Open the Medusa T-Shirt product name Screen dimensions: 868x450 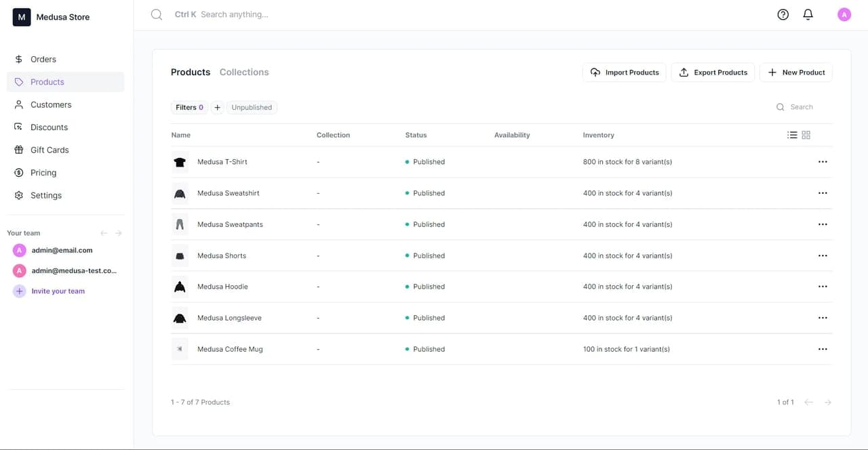point(222,162)
